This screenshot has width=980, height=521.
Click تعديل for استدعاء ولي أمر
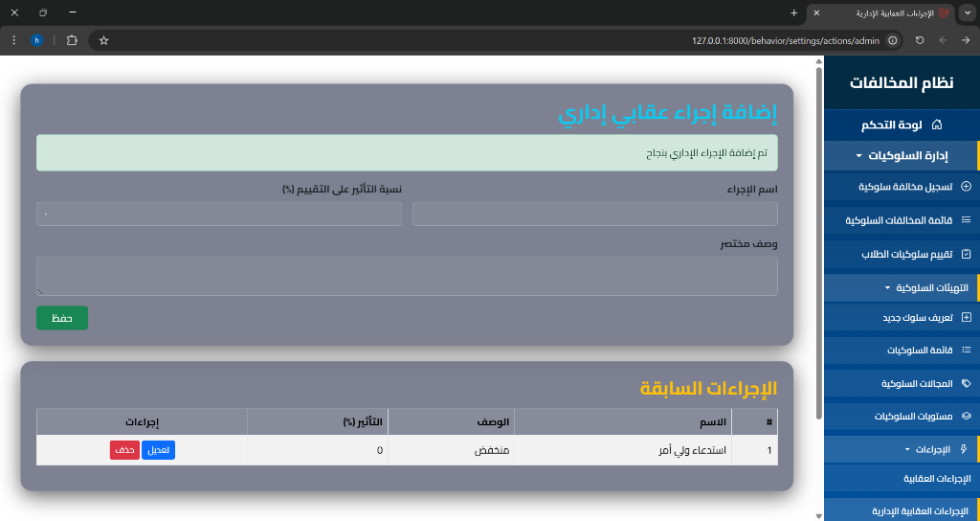[x=158, y=450]
